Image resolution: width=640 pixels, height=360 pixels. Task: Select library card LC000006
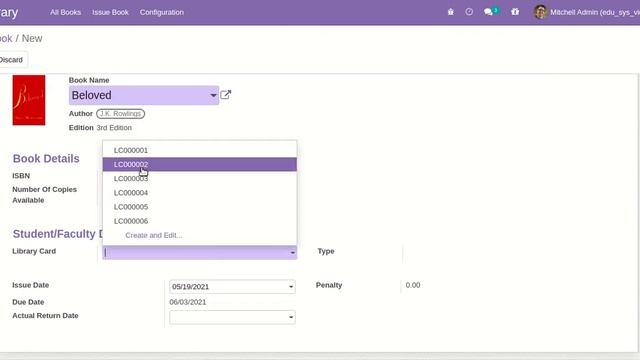pos(200,221)
